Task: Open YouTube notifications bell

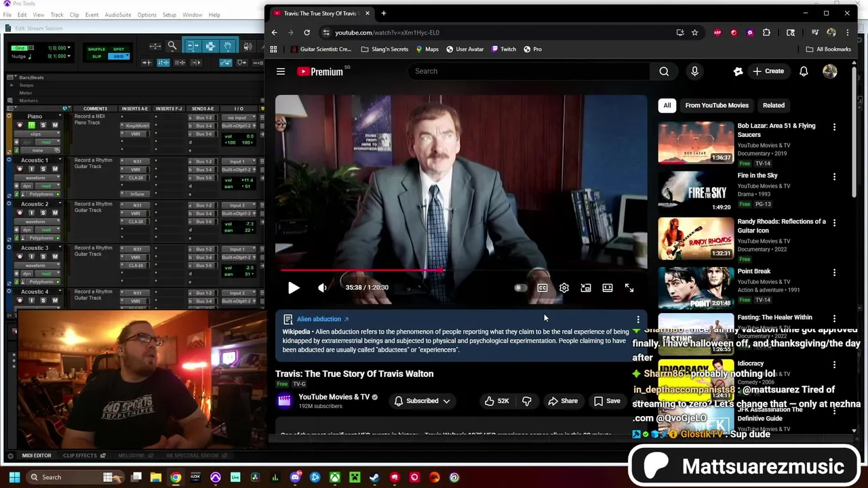Action: tap(804, 71)
